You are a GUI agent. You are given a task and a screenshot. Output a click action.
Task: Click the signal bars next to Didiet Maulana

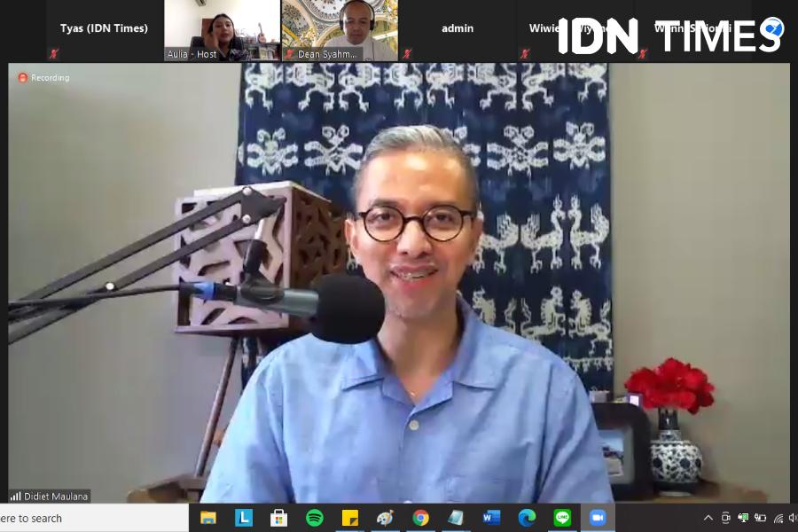pos(16,496)
